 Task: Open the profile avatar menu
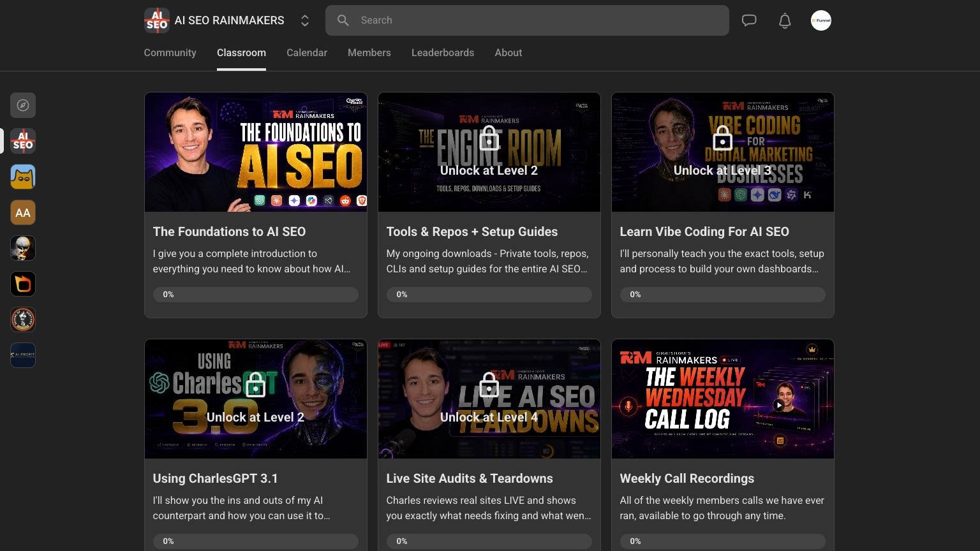(821, 20)
